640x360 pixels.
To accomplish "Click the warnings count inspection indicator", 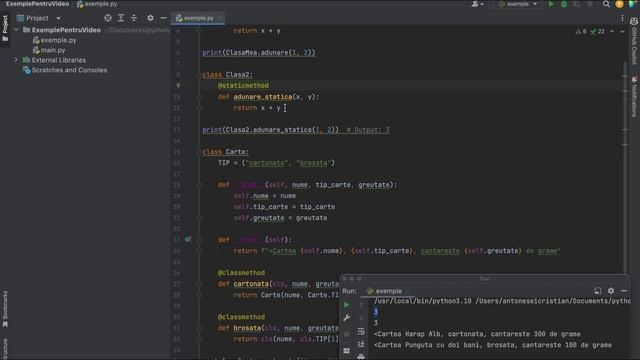I will 581,31.
